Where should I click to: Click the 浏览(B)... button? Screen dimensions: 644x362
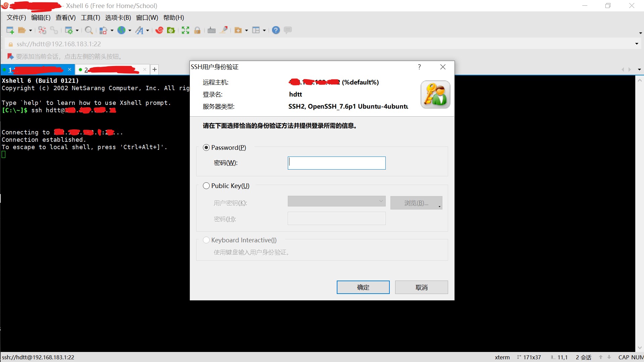pos(416,203)
